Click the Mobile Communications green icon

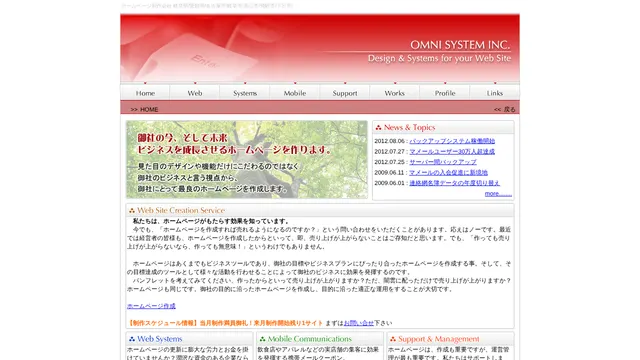262,339
